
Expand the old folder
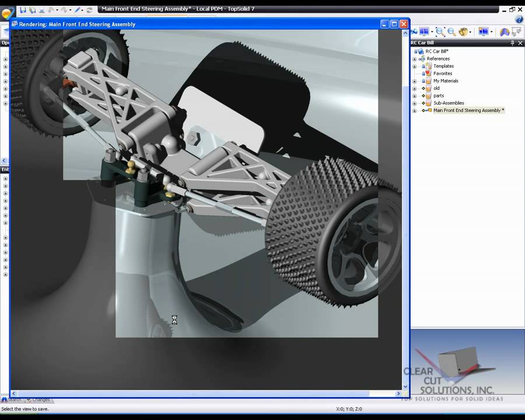point(415,89)
